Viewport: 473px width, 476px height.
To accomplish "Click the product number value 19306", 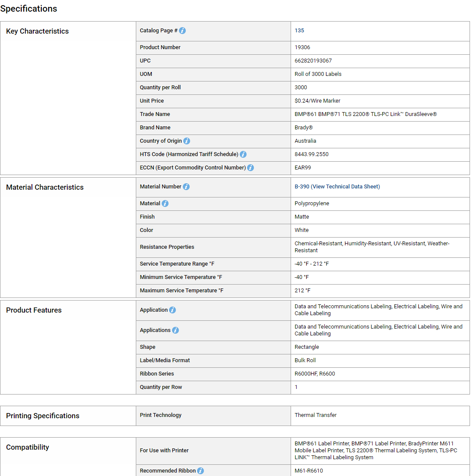I will click(302, 47).
